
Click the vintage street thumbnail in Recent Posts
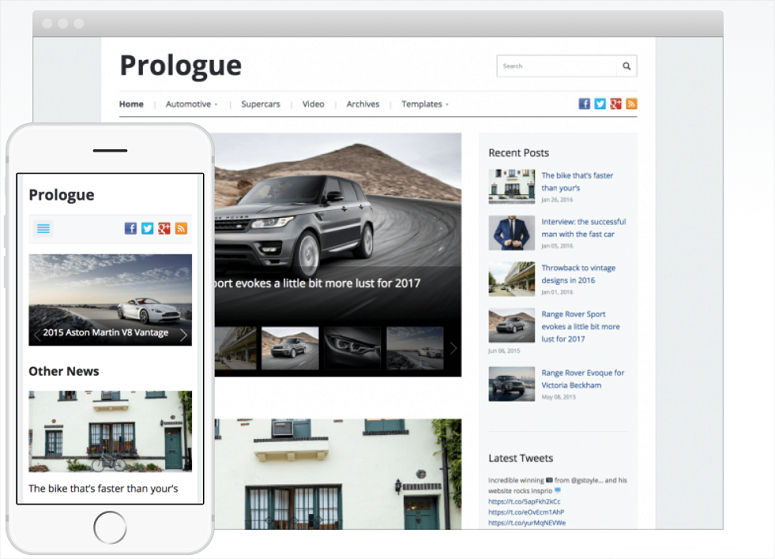point(512,279)
